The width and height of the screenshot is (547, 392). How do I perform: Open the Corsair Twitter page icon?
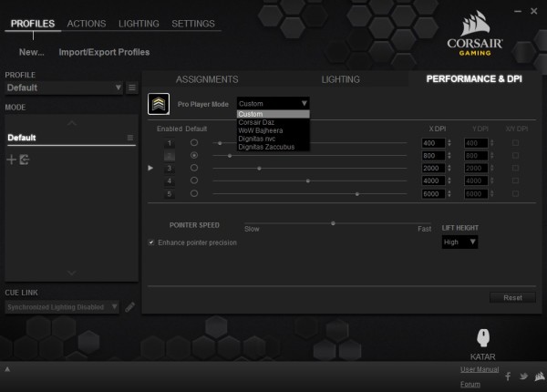(x=523, y=377)
